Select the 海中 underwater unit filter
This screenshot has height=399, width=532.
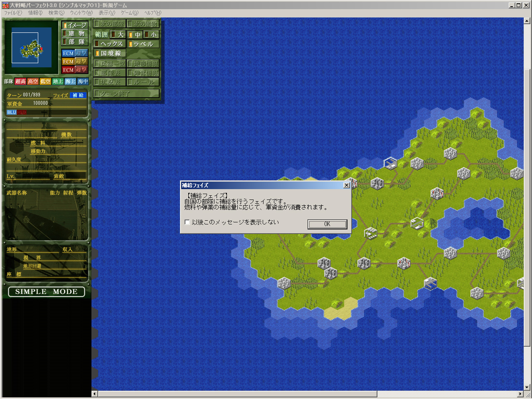(83, 81)
